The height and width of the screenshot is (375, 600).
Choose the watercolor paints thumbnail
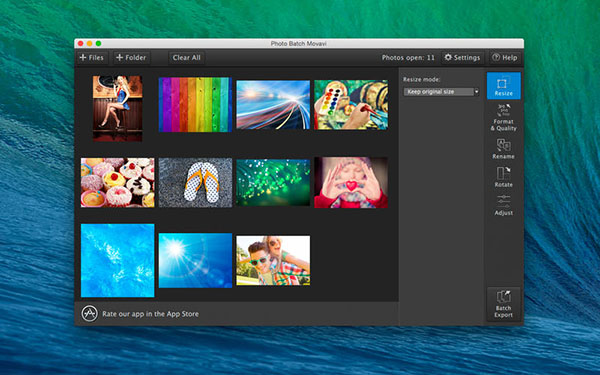351,105
